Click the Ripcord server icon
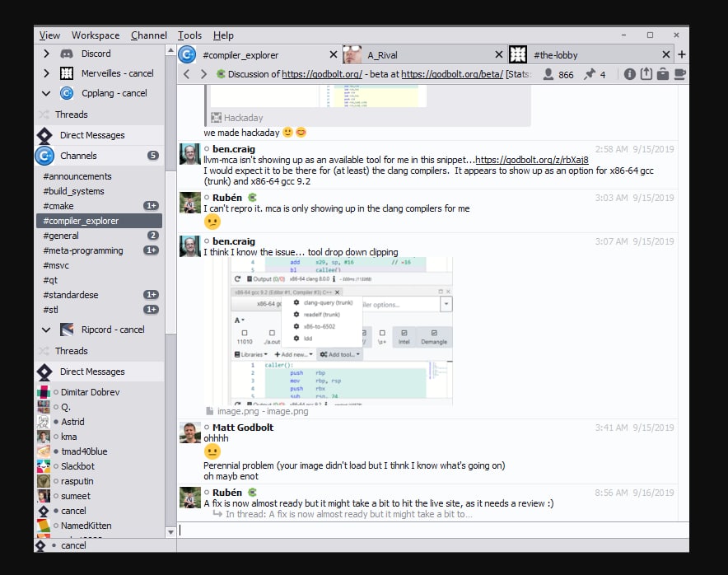The image size is (728, 575). click(x=67, y=330)
